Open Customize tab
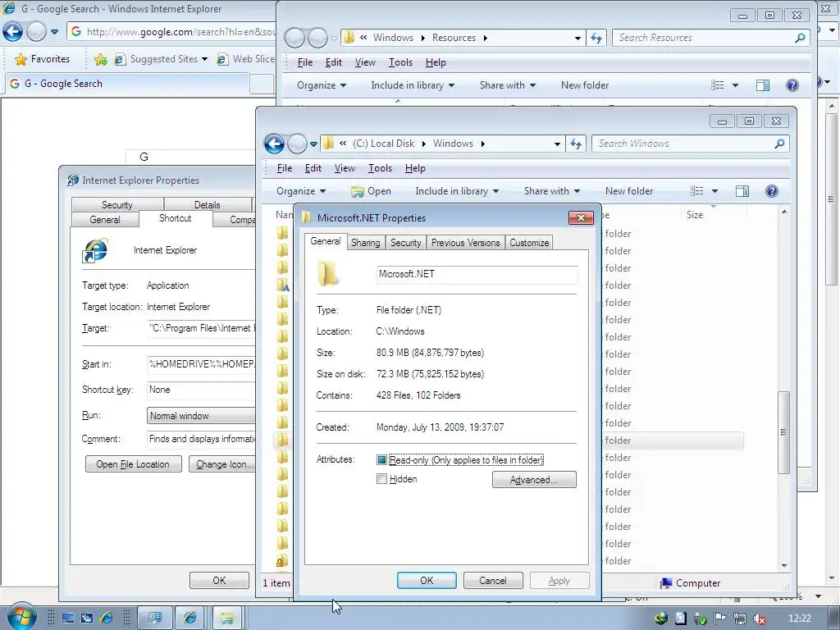The width and height of the screenshot is (840, 630). click(x=529, y=243)
